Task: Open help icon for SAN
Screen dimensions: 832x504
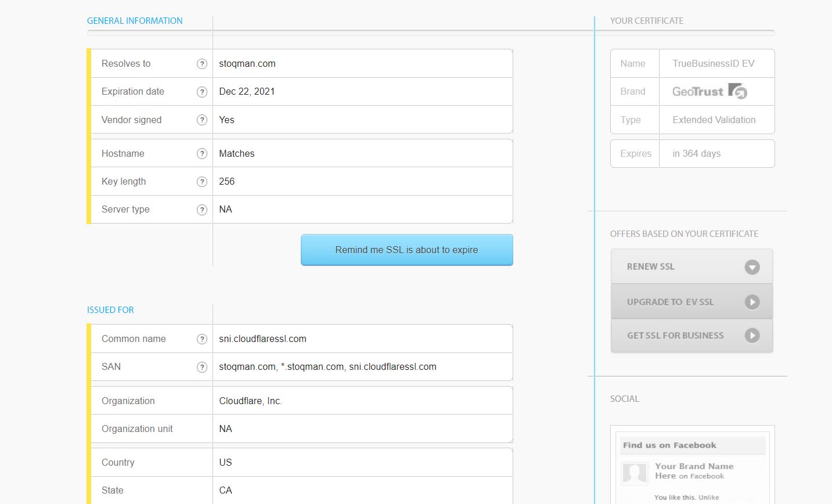Action: pyautogui.click(x=201, y=367)
